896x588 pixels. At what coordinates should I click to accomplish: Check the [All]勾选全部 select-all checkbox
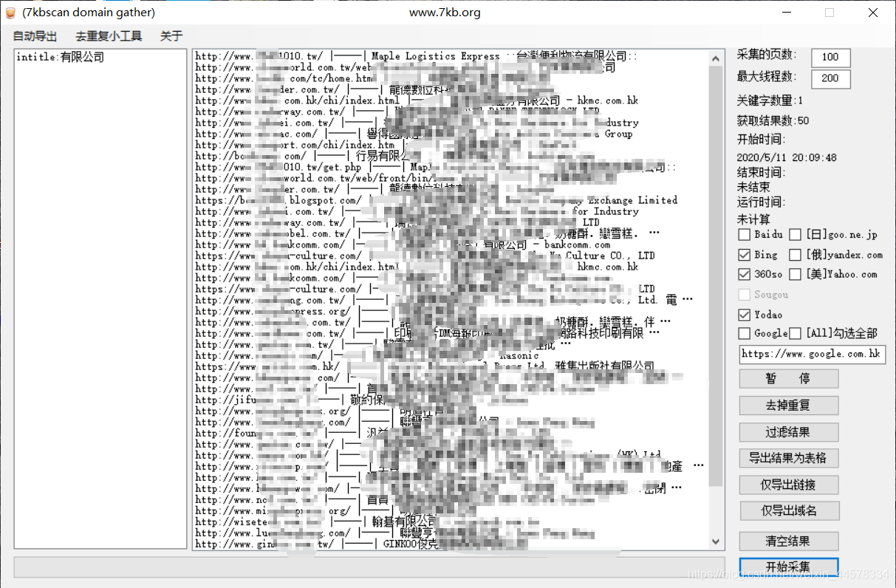(x=795, y=334)
